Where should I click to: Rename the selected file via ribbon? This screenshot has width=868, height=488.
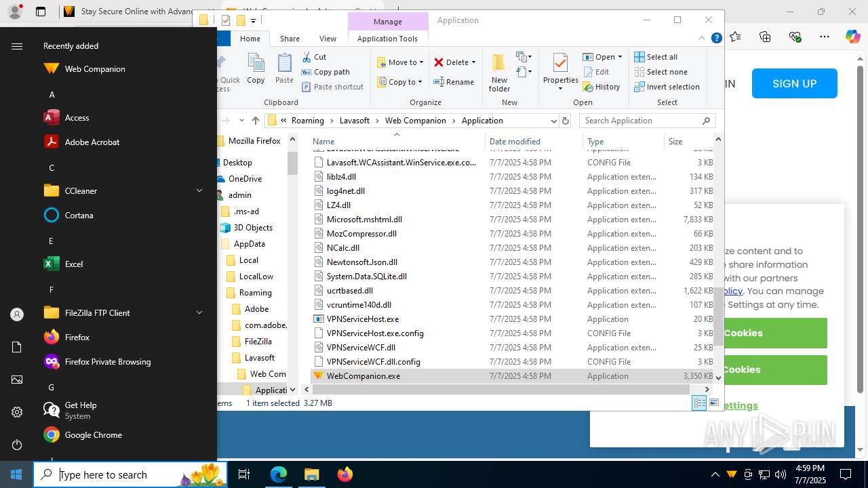454,82
